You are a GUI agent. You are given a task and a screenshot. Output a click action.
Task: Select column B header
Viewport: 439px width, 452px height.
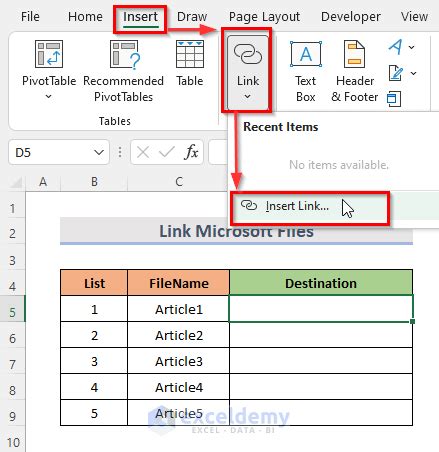pos(94,182)
